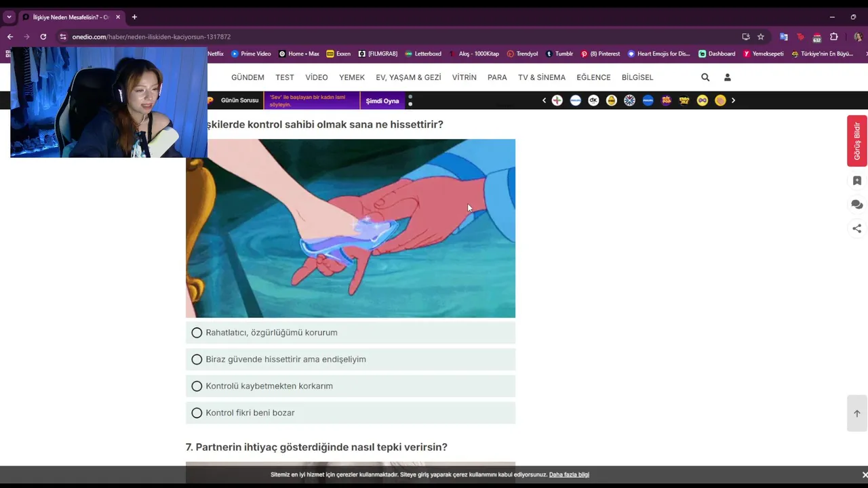The image size is (868, 488).
Task: Open the Günün Sorusu link
Action: [x=239, y=100]
